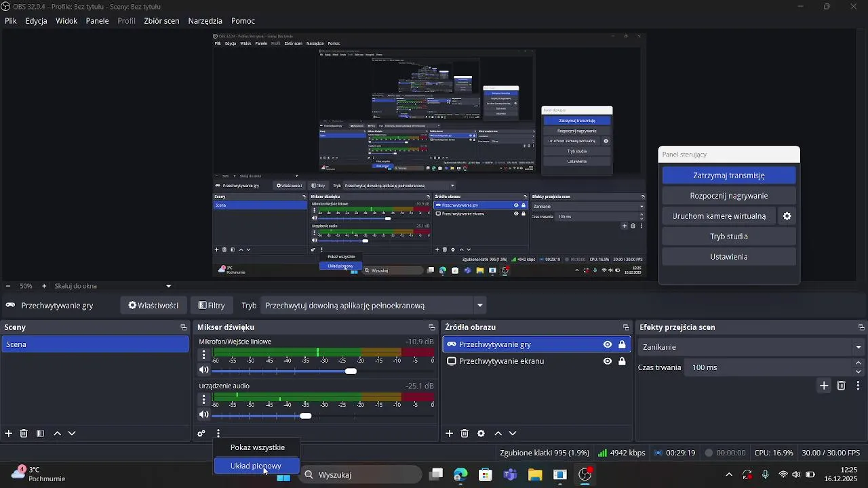Zoom in the preview with the plus icon
Screen dimensions: 868x488
(44, 286)
